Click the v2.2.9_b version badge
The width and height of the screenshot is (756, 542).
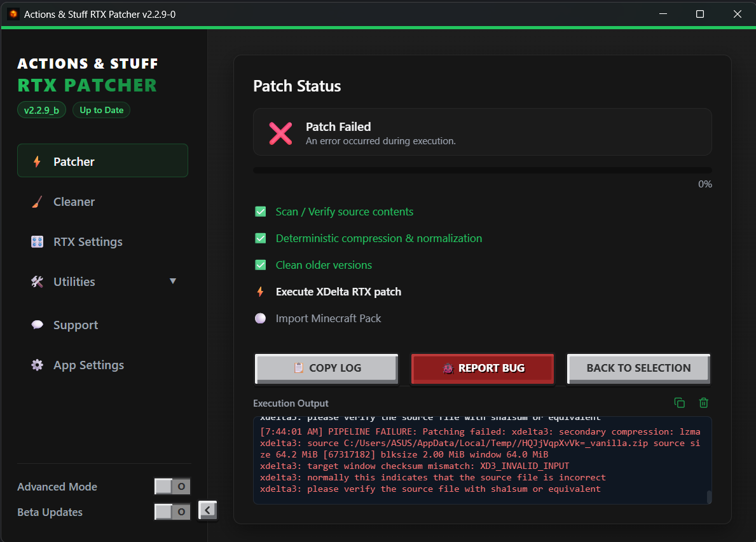pos(41,110)
